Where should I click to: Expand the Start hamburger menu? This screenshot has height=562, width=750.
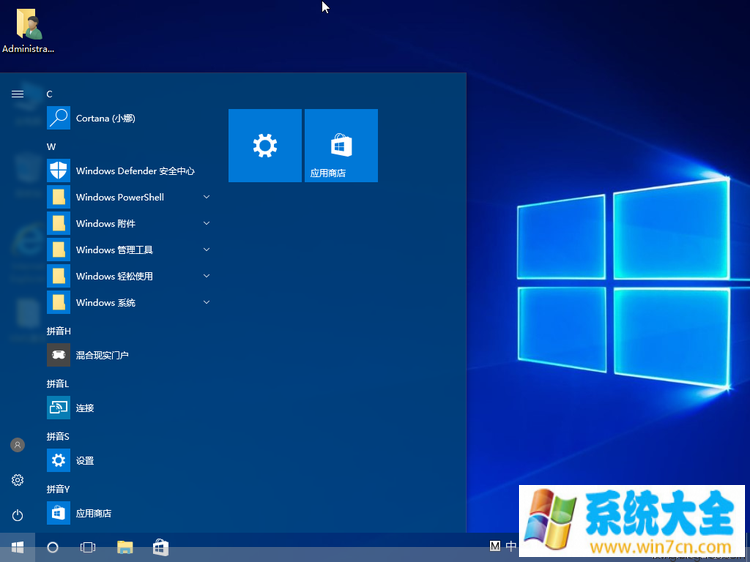[x=17, y=94]
